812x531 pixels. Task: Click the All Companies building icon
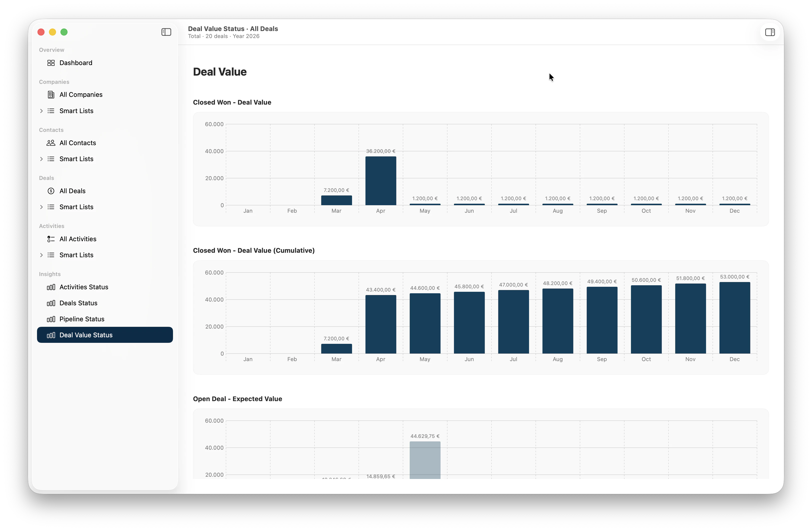click(x=51, y=95)
